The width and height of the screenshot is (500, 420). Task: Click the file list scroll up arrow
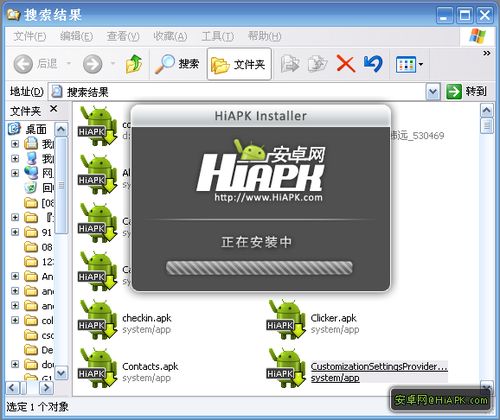click(x=487, y=110)
